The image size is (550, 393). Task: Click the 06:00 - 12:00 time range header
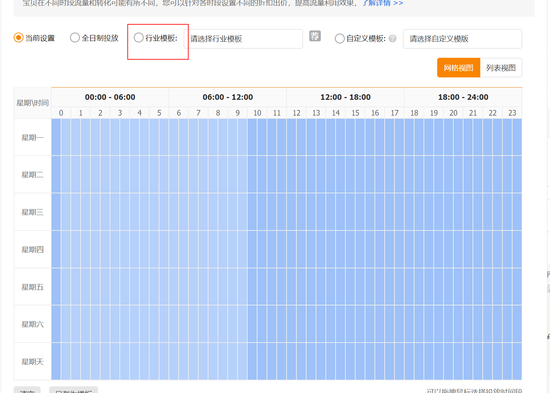pos(228,97)
